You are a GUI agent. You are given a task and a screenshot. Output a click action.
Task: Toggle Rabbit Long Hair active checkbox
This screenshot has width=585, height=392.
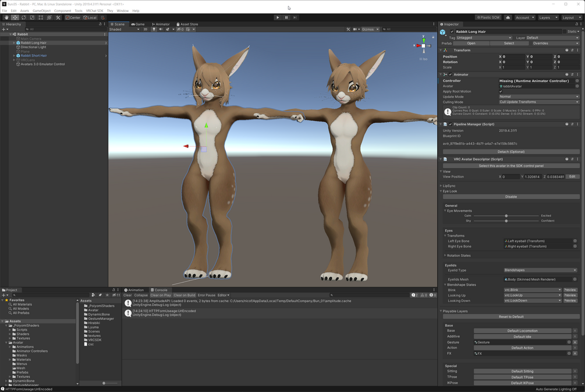click(452, 31)
